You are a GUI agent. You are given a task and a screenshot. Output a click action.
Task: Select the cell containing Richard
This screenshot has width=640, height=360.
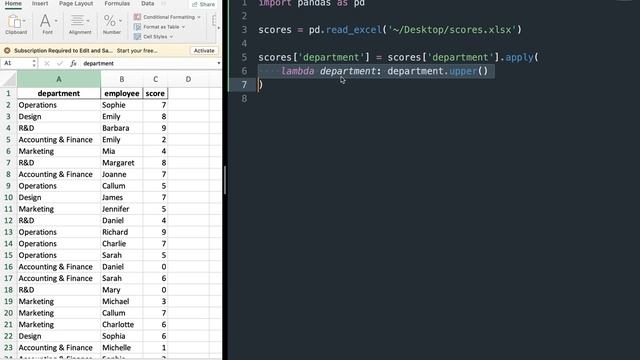(x=122, y=232)
